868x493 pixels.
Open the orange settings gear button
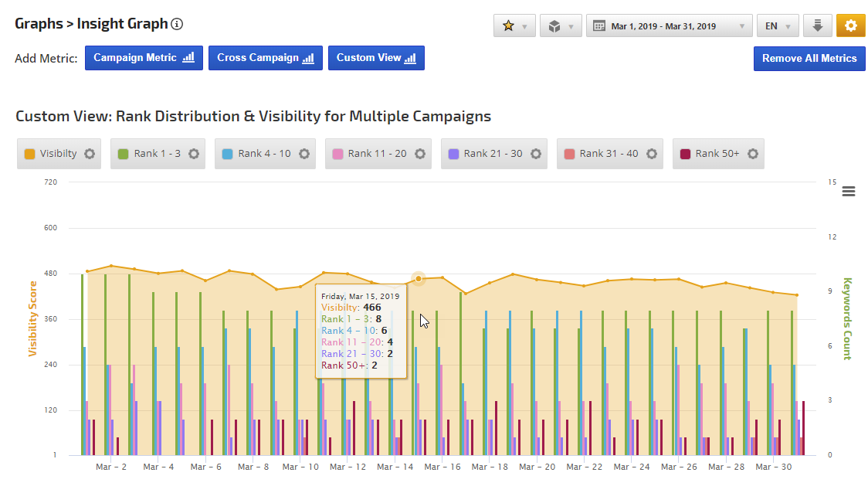point(850,25)
